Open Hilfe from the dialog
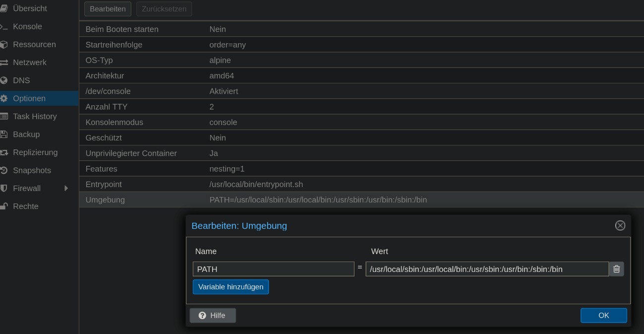This screenshot has width=644, height=334. coord(213,316)
